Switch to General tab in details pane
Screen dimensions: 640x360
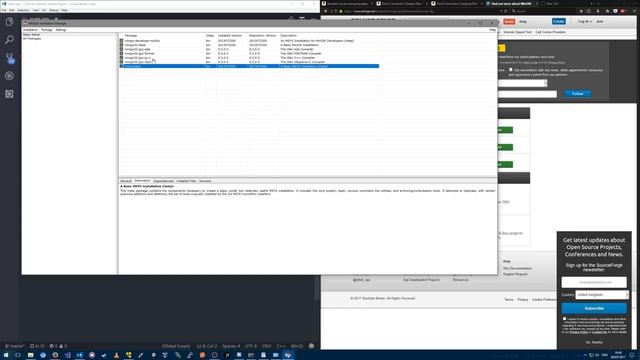coord(126,181)
